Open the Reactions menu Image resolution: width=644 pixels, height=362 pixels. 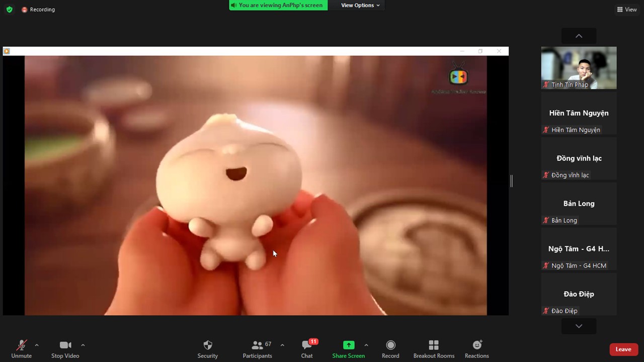pyautogui.click(x=476, y=348)
